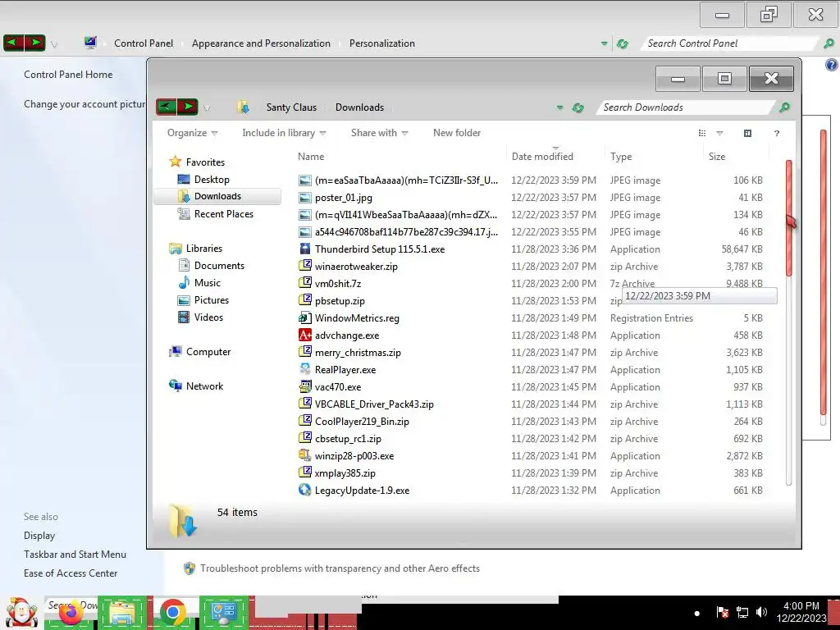Click Control Panel window vertical scrollbar
The image size is (840, 630).
point(824,272)
